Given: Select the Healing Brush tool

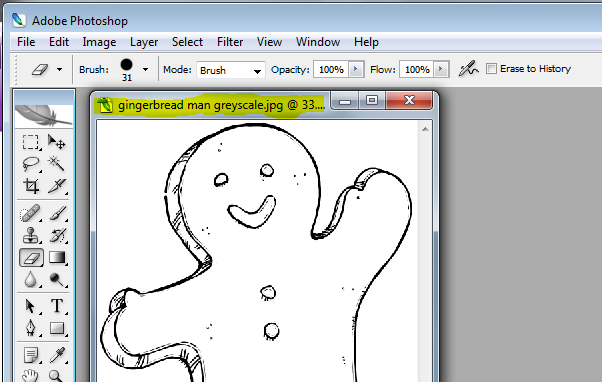Looking at the screenshot, I should tap(31, 213).
